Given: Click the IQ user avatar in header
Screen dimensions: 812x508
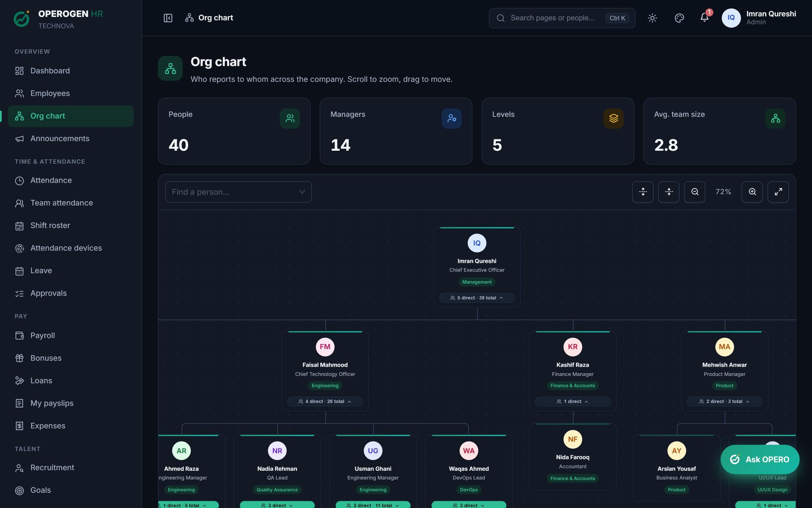Looking at the screenshot, I should [x=731, y=18].
